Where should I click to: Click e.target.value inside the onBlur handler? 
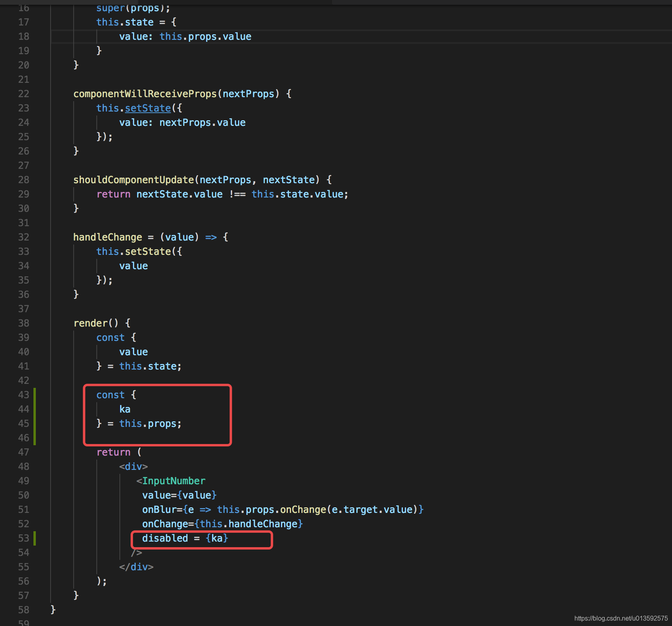click(372, 510)
